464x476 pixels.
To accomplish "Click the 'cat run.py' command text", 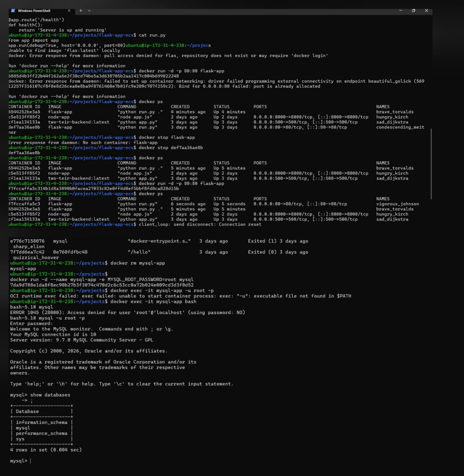I will click(152, 35).
